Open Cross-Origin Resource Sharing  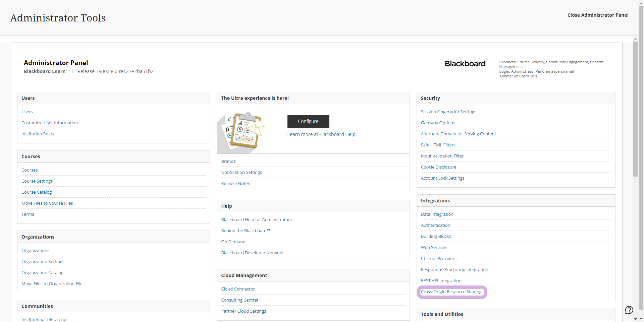click(451, 292)
